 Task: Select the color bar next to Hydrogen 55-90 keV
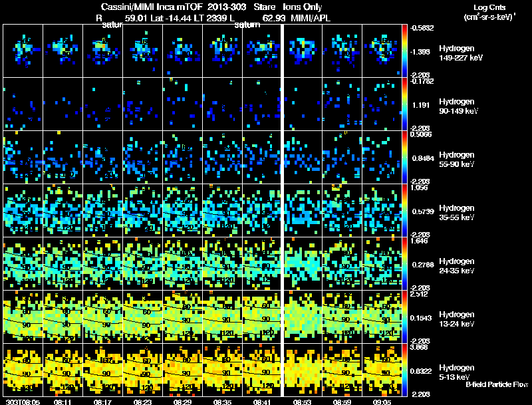pos(404,158)
